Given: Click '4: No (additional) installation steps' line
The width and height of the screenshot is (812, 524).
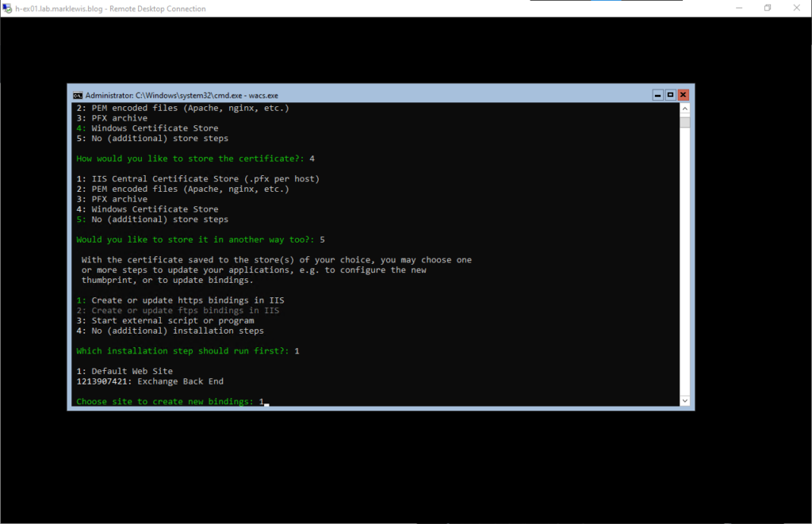Looking at the screenshot, I should [x=170, y=331].
